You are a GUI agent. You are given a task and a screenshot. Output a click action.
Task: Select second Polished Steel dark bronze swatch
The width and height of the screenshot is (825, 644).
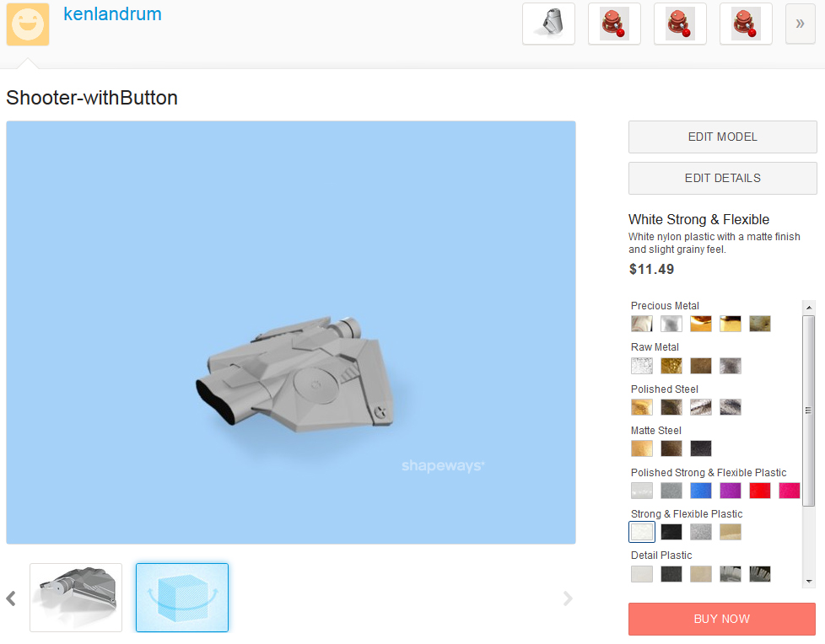(671, 407)
